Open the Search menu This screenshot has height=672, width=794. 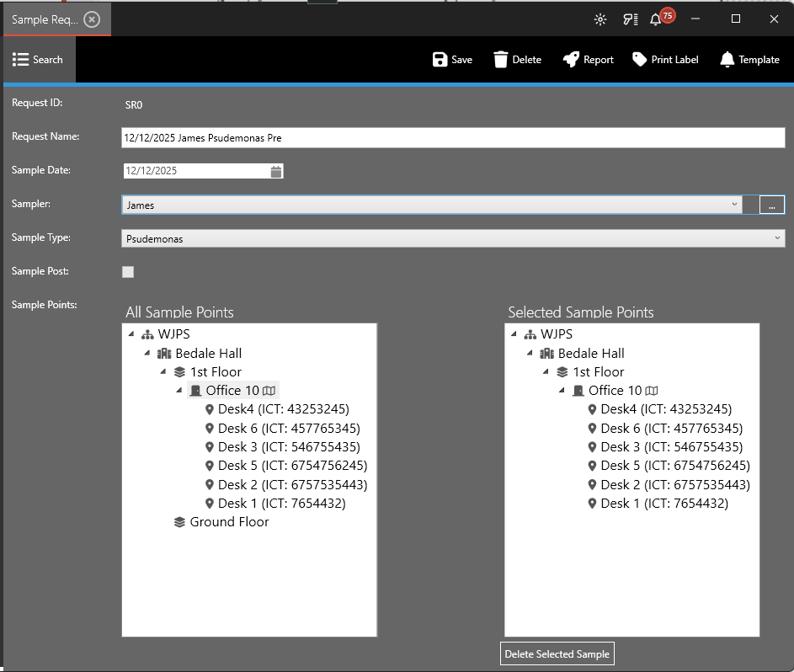point(38,60)
